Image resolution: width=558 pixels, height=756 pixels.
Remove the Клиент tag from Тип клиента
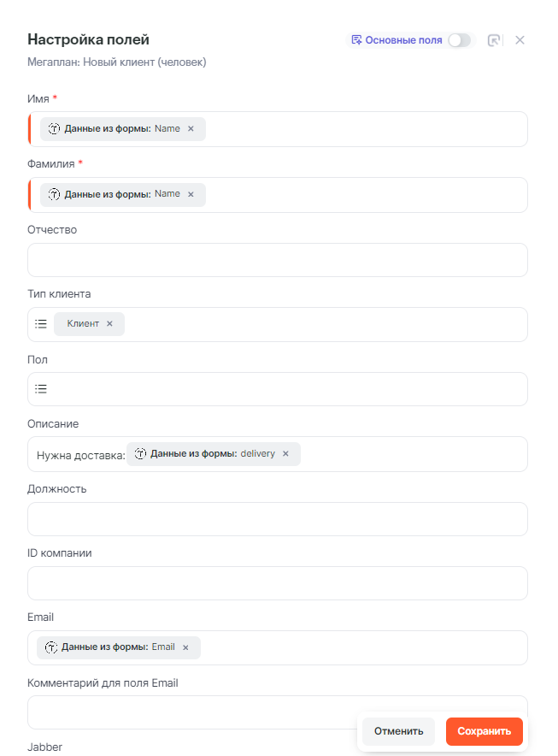pyautogui.click(x=109, y=324)
